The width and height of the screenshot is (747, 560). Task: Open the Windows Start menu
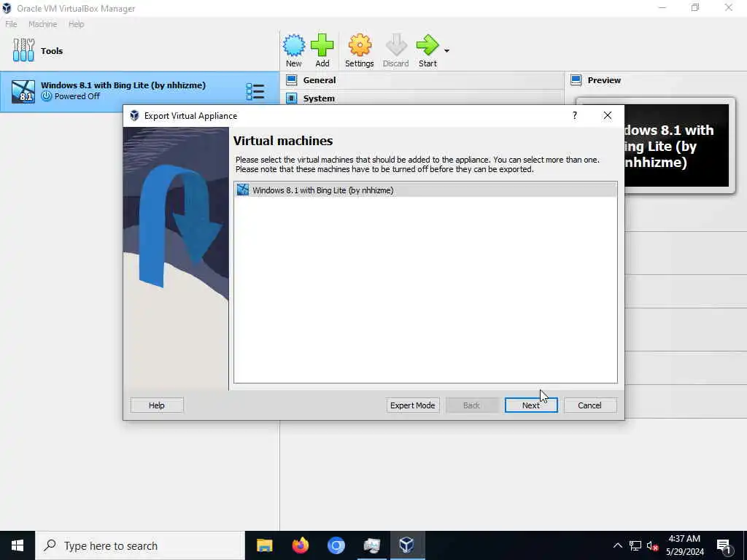[x=18, y=545]
